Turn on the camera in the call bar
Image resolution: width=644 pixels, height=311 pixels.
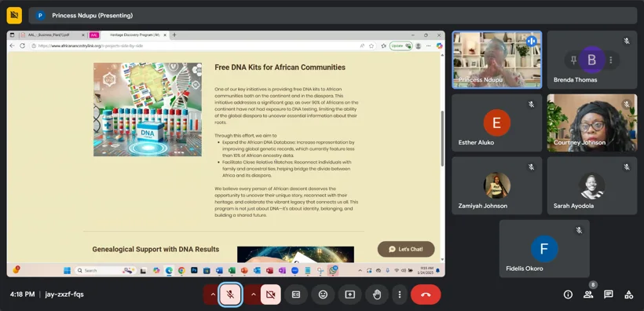[x=271, y=295]
